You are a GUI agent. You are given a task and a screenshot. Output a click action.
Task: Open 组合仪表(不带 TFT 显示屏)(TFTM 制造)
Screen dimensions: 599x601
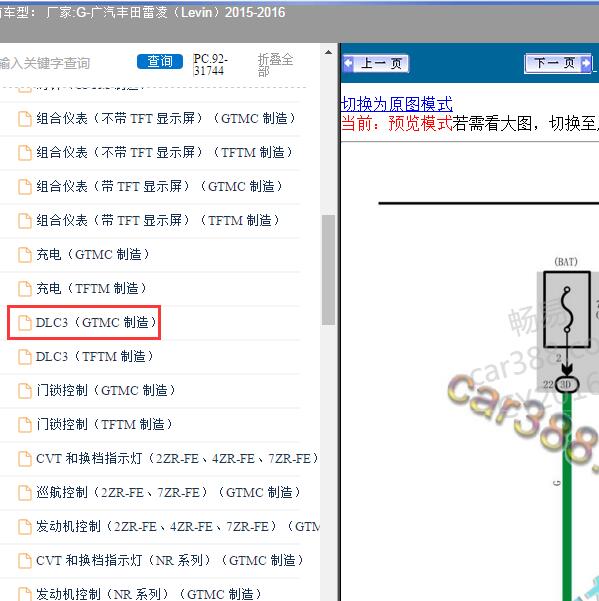coord(164,153)
